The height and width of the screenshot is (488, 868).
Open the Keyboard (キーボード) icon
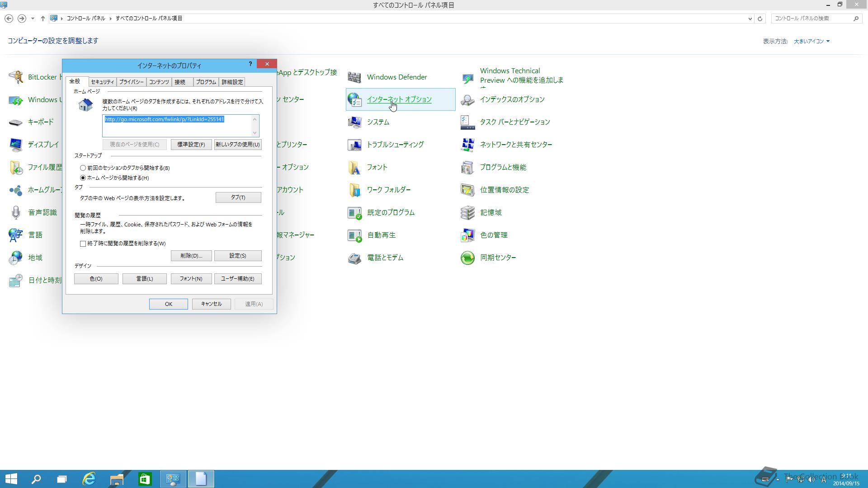16,122
